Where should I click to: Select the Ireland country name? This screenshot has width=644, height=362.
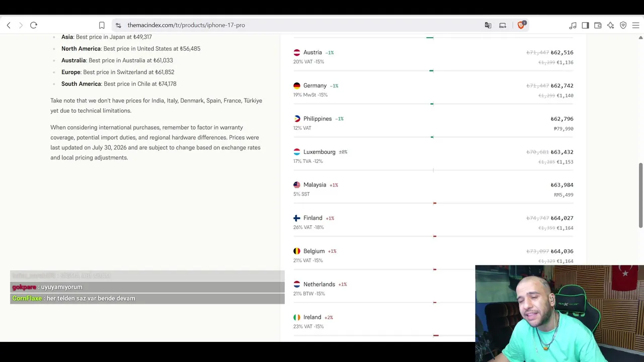tap(312, 317)
